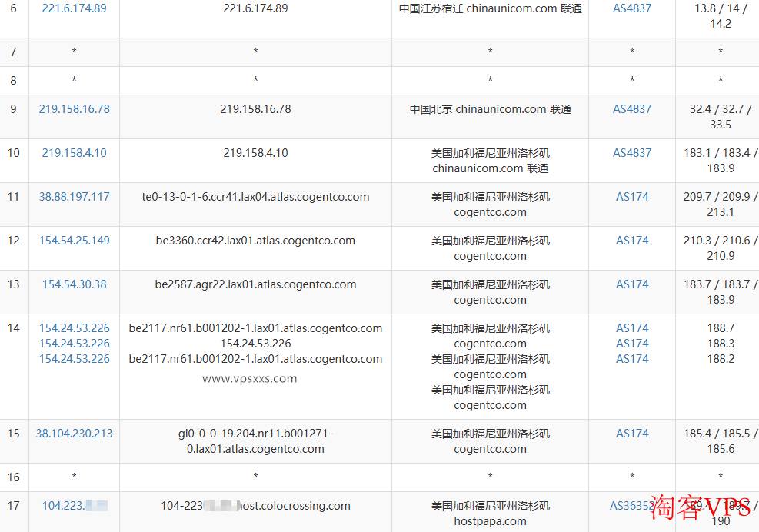Select hostname be3360.ccr42.lax01.atlas.cogentco.com

(x=255, y=241)
